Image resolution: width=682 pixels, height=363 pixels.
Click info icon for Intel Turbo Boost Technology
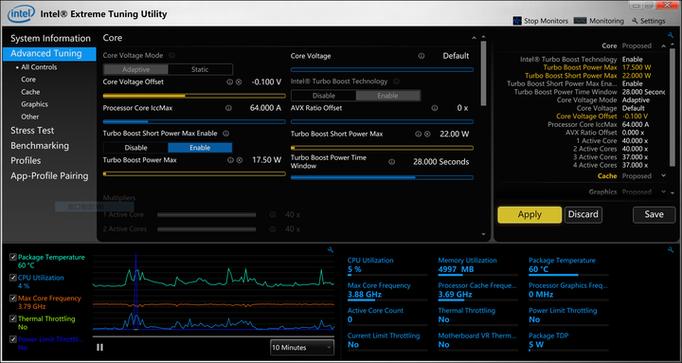(396, 81)
